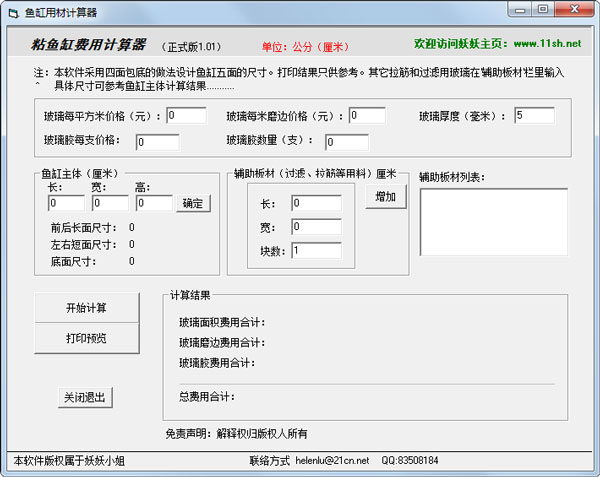The height and width of the screenshot is (477, 600).
Task: Click the 关闭退出 button
Action: (85, 397)
